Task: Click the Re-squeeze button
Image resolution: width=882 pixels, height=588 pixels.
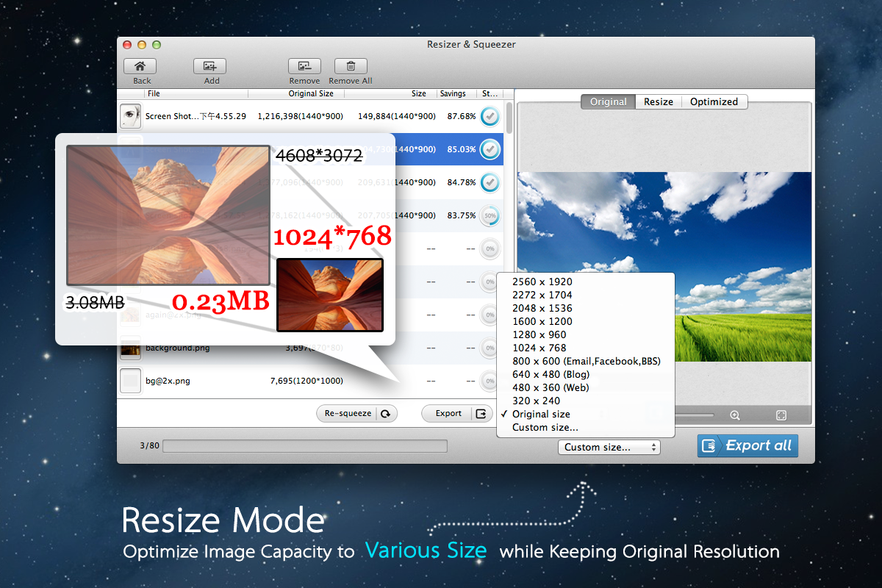Action: pos(356,413)
